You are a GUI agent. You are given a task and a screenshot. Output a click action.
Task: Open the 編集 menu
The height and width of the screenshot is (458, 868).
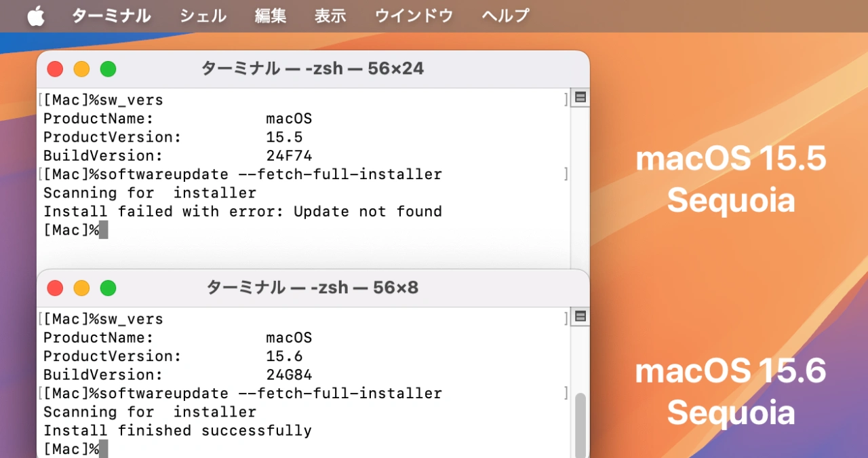(x=270, y=15)
